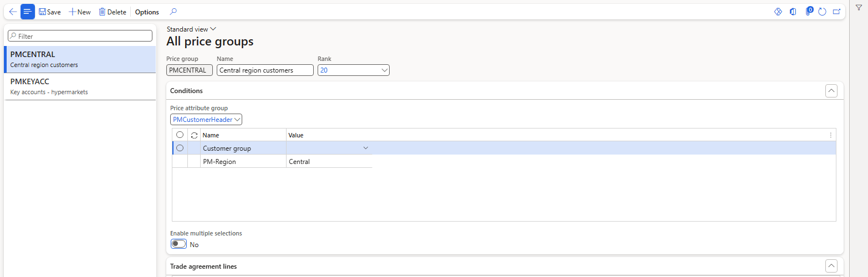Click the Conditions section header title
868x277 pixels.
186,91
